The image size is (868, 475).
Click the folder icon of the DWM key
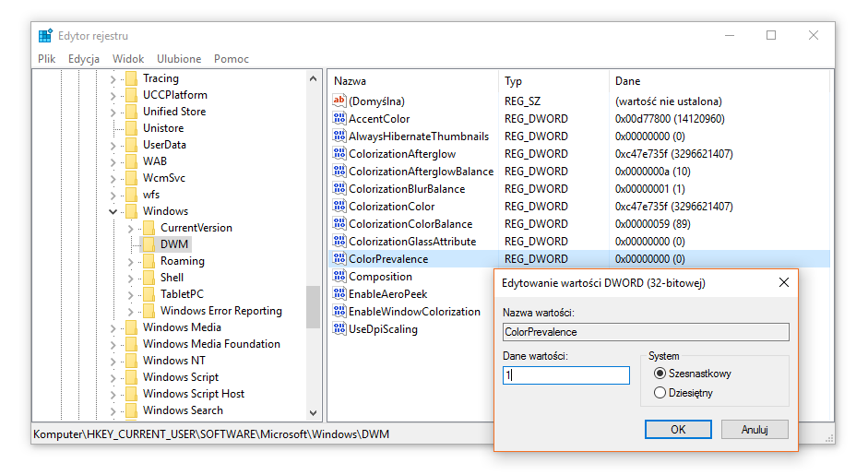149,244
